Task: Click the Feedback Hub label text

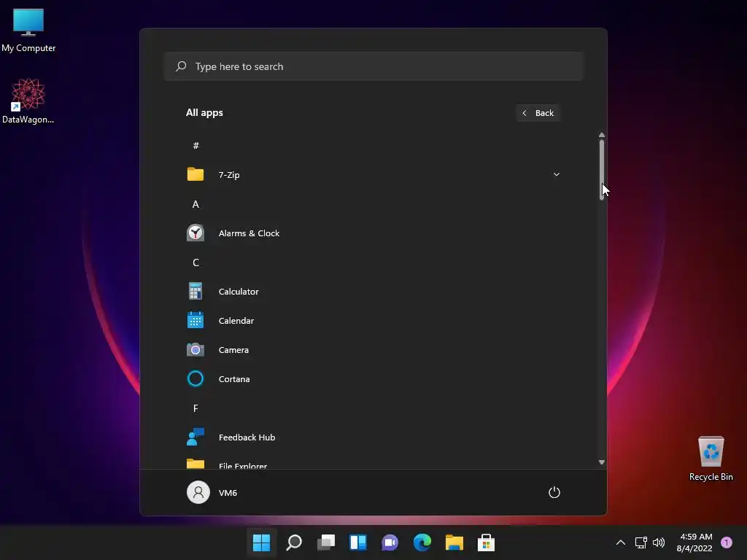Action: tap(247, 437)
